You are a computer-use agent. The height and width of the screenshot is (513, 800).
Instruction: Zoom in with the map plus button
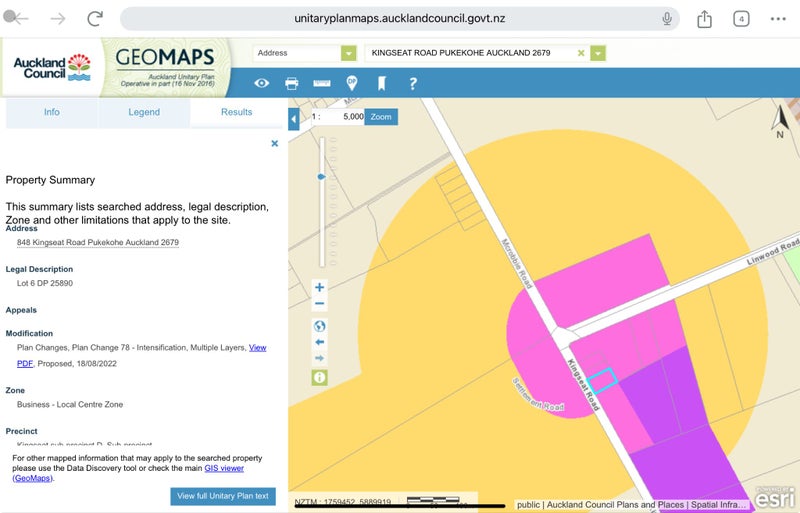tap(320, 287)
